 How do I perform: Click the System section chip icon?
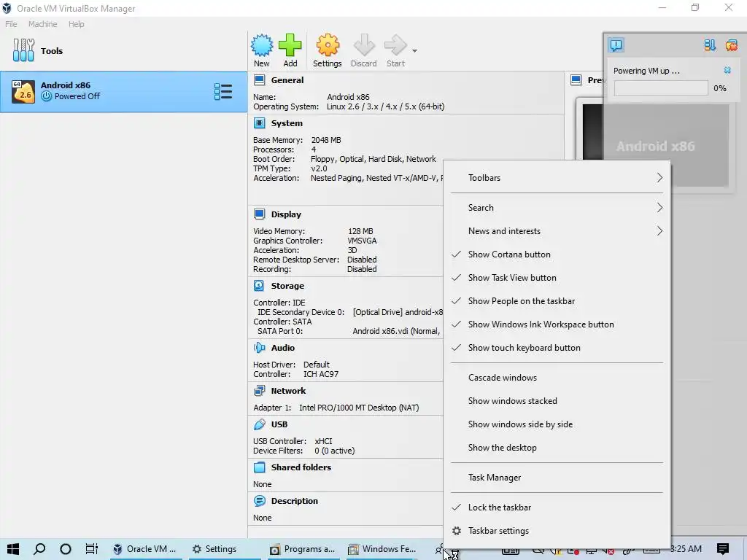pos(259,123)
